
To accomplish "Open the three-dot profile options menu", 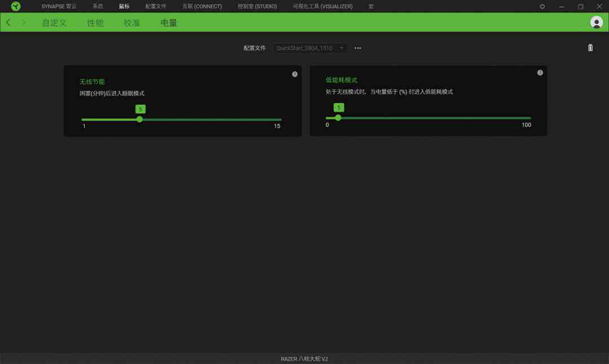I will [358, 48].
